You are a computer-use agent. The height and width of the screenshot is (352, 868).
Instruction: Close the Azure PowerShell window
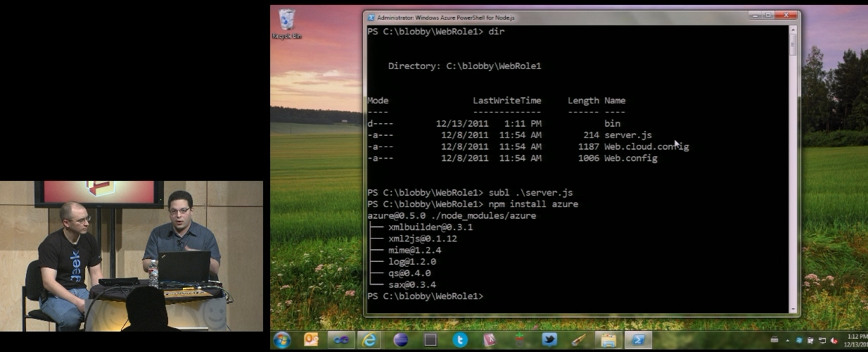(x=786, y=15)
